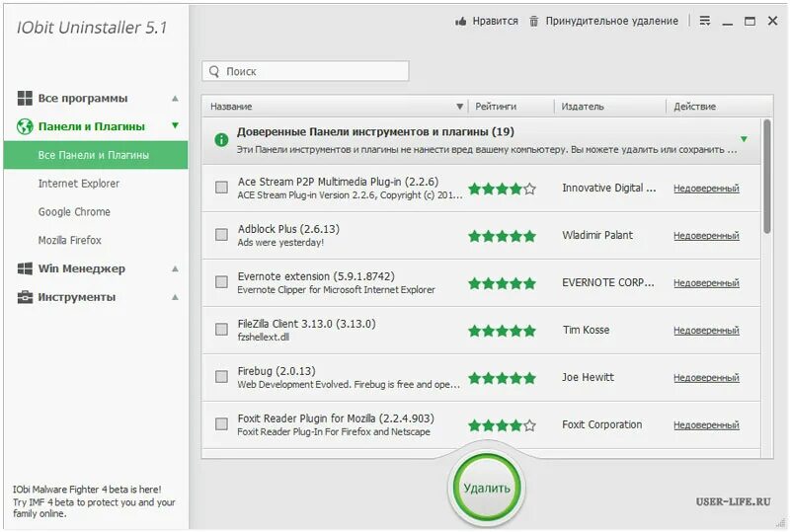The image size is (790, 532).
Task: Click the plugin list vertical scrollbar thumb
Action: [x=767, y=177]
